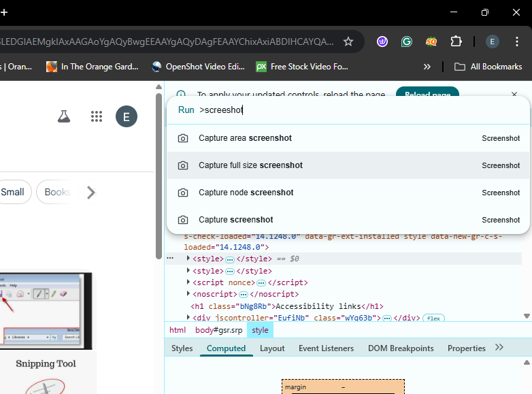Switch to the Styles tab
This screenshot has width=532, height=394.
(x=182, y=348)
